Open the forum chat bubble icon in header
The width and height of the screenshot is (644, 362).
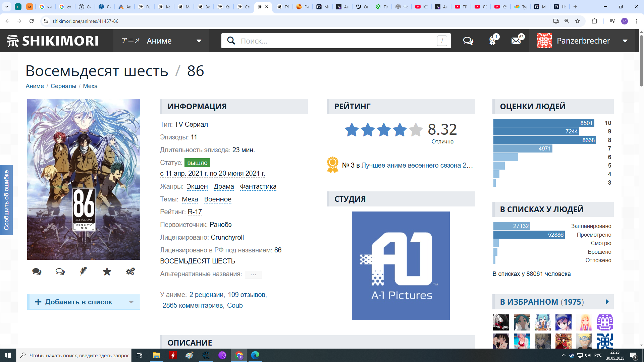pos(468,41)
